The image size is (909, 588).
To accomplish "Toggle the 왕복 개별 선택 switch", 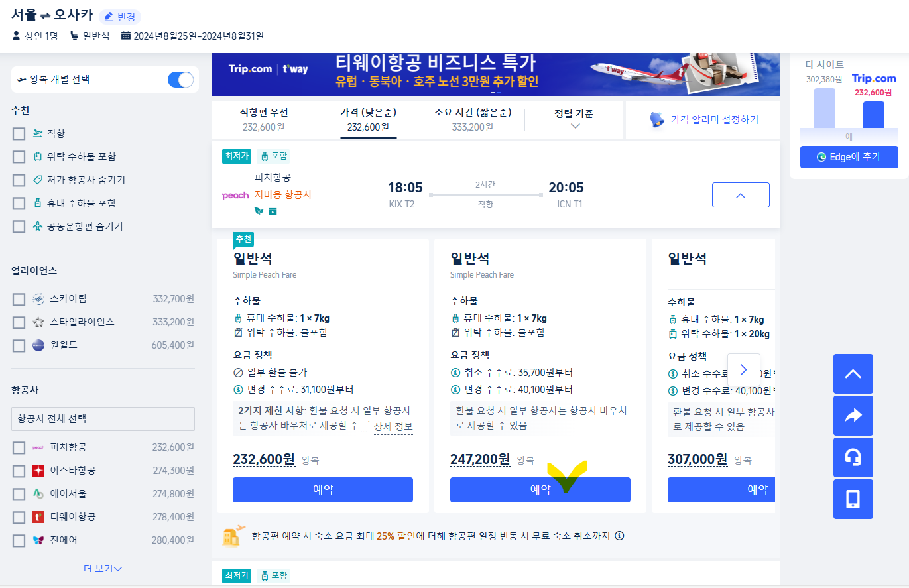I will [x=180, y=80].
